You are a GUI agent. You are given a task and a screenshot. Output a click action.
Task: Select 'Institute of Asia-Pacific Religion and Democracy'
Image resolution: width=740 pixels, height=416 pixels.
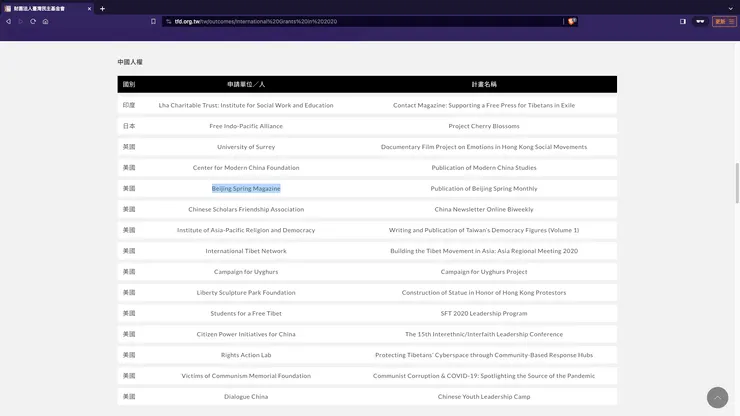click(x=246, y=230)
